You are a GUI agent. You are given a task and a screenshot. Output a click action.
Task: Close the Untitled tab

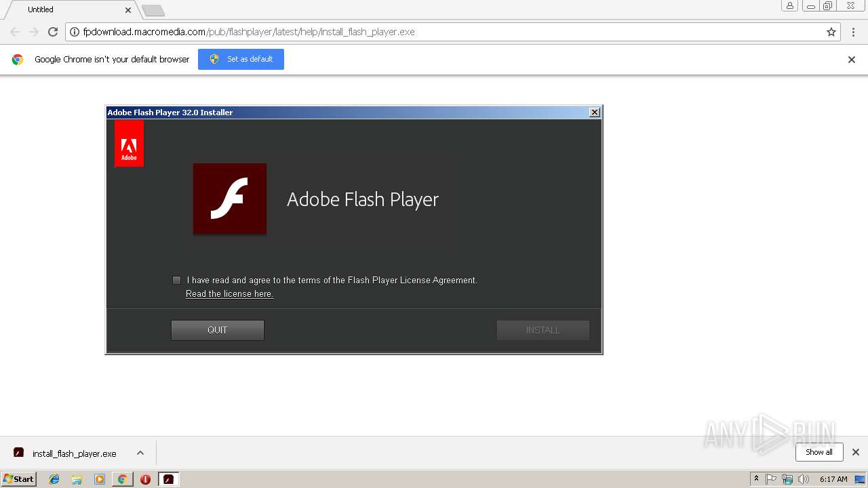(x=128, y=10)
